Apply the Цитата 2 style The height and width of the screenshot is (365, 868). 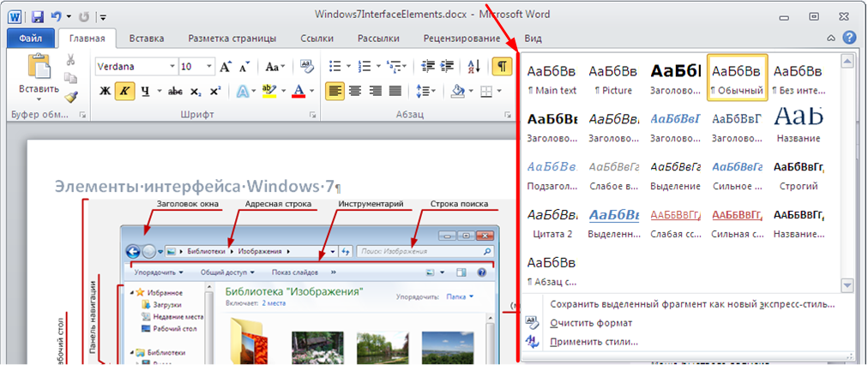[x=552, y=222]
